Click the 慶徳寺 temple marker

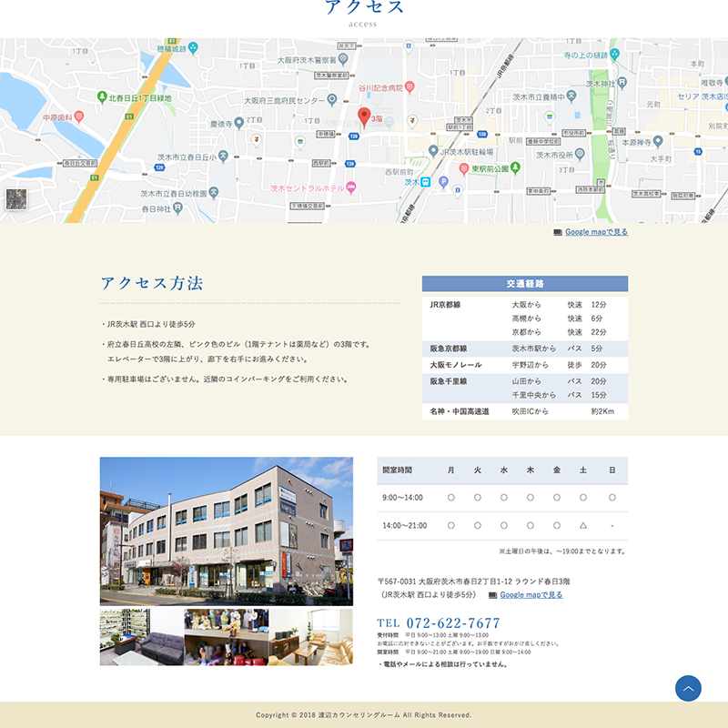238,123
